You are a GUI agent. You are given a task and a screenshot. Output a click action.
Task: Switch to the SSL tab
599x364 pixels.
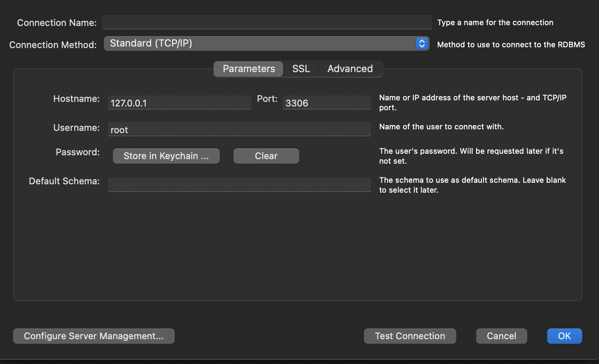point(301,69)
